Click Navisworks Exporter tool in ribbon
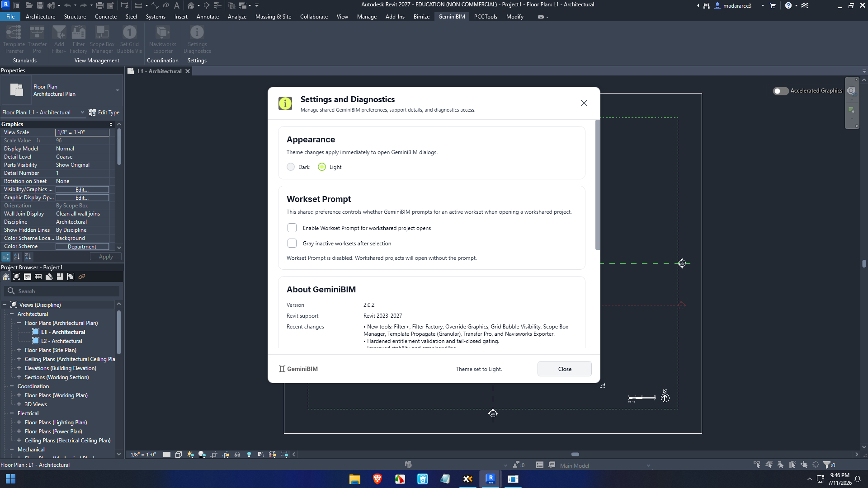This screenshot has height=488, width=868. 163,39
